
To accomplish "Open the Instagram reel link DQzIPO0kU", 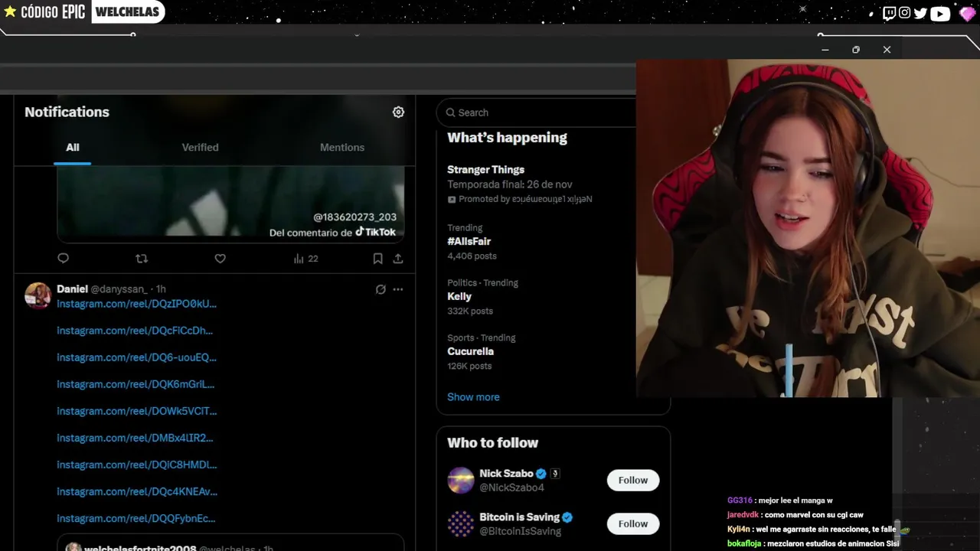I will [136, 304].
